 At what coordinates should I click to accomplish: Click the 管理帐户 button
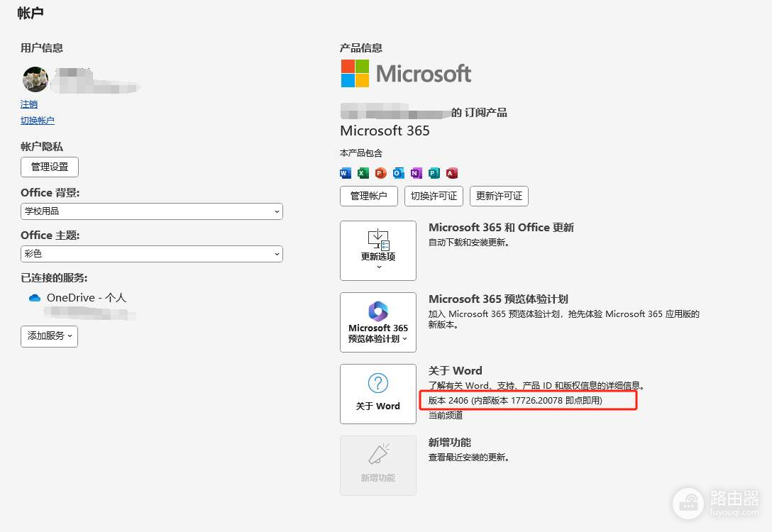click(369, 196)
